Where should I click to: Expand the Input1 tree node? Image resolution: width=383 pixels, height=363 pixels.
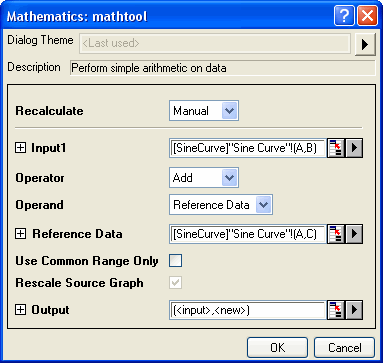(x=20, y=148)
